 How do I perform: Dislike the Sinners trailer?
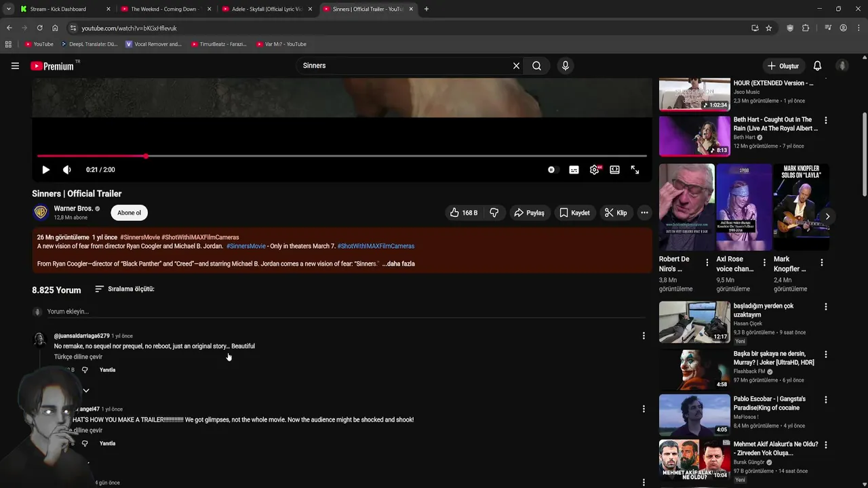point(494,213)
